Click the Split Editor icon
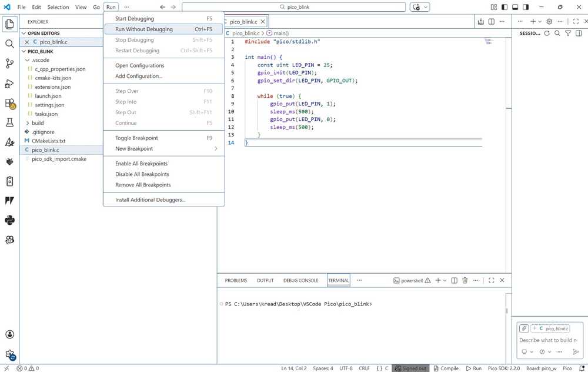588x372 pixels. pyautogui.click(x=492, y=20)
